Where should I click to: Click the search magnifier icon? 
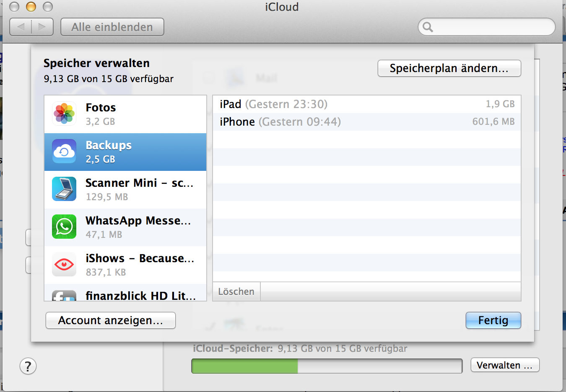click(x=428, y=27)
